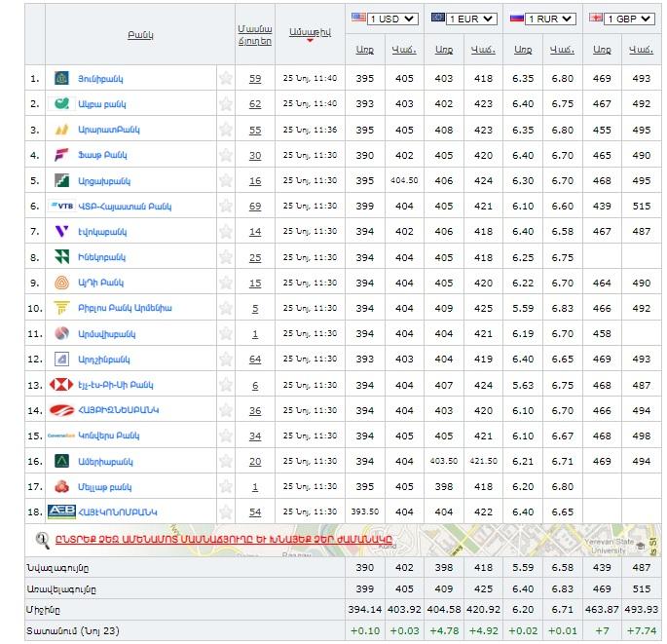Click the Acba bank logo icon
This screenshot has height=644, width=667.
(x=60, y=103)
